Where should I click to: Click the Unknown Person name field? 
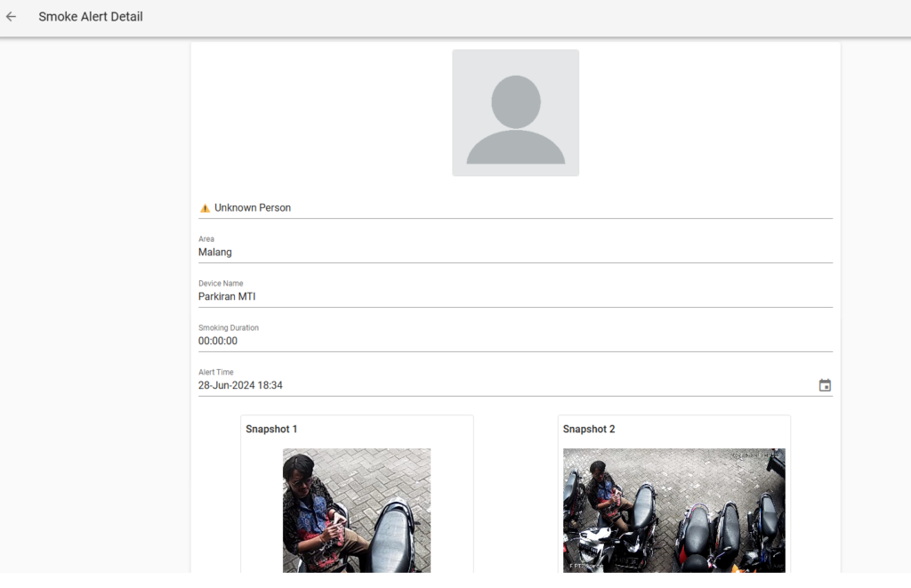click(515, 208)
